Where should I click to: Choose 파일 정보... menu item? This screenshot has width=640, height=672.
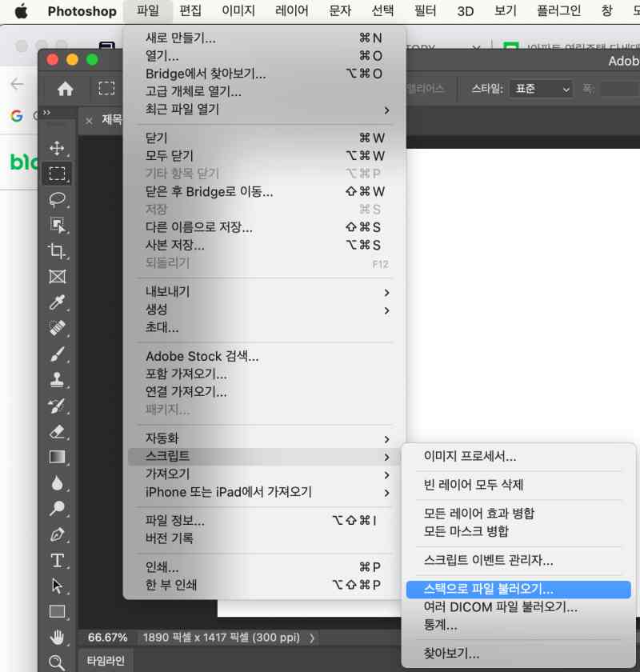coord(264,520)
